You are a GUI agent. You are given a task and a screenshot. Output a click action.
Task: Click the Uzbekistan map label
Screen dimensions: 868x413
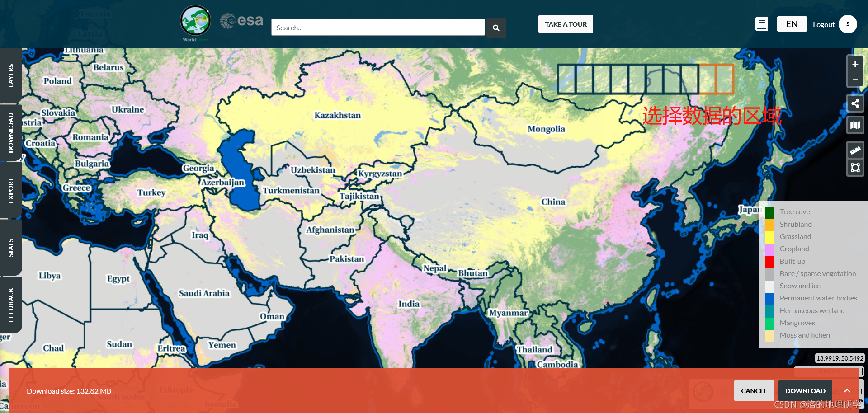(313, 170)
